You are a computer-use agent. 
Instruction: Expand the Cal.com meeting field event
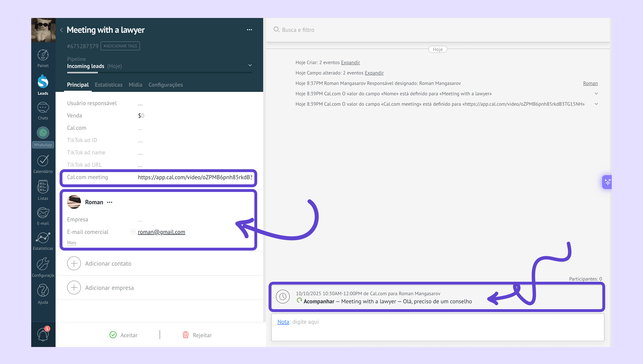click(x=596, y=104)
